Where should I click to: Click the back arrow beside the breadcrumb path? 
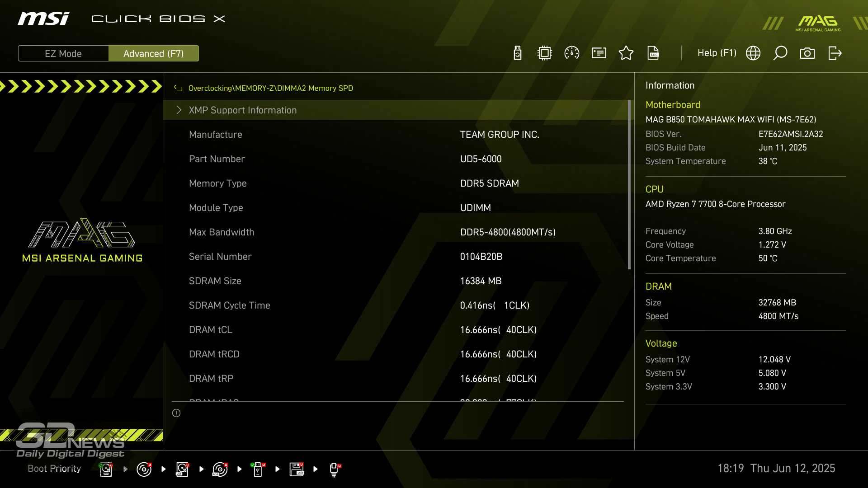[x=178, y=89]
